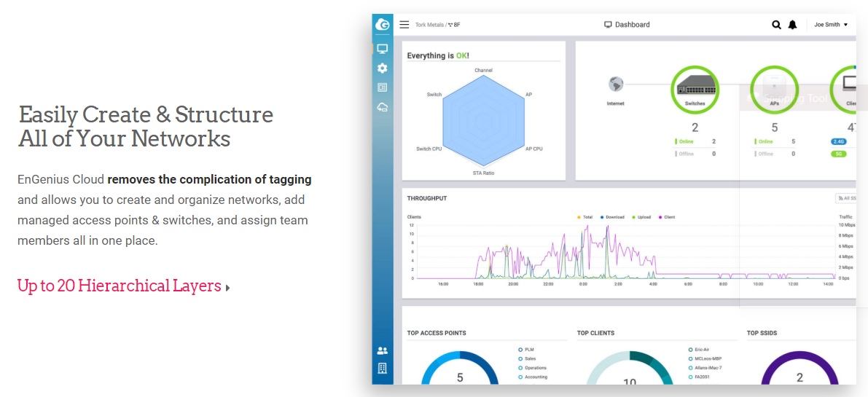
Task: Toggle FA2051 in Top Clients legend
Action: tap(700, 377)
